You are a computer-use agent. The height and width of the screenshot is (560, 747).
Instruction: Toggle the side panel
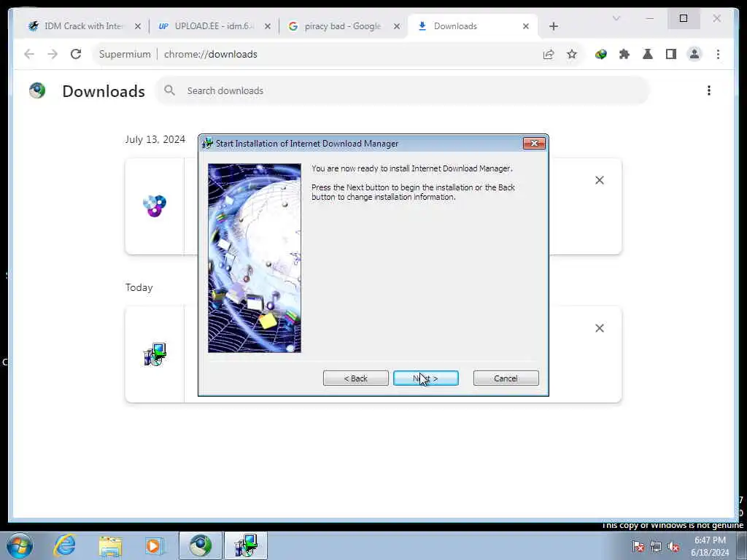click(671, 54)
